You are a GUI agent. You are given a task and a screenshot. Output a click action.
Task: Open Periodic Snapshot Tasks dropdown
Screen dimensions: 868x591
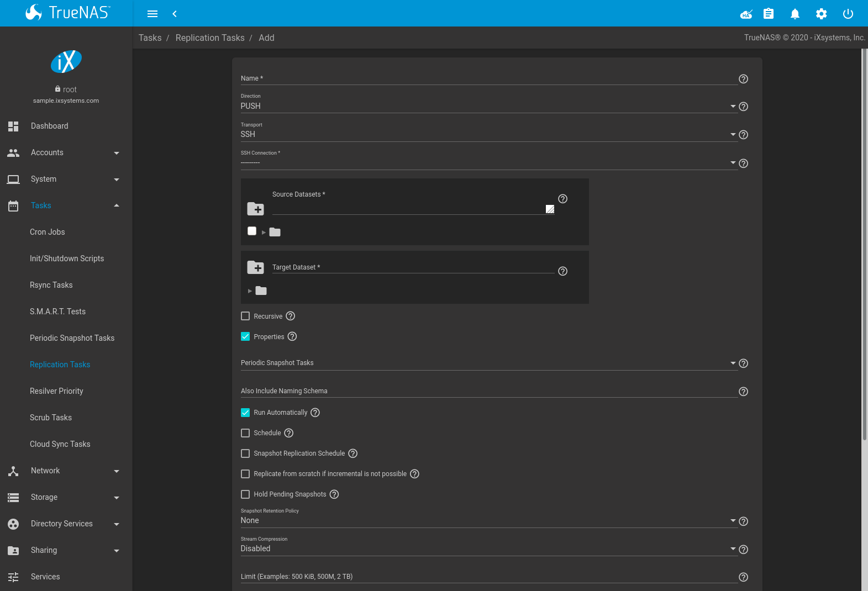(x=489, y=363)
